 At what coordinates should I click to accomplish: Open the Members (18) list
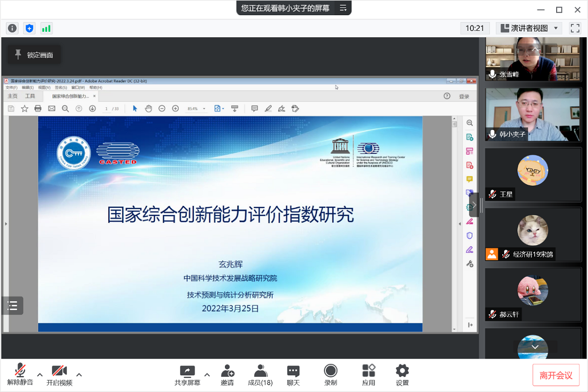click(x=260, y=375)
